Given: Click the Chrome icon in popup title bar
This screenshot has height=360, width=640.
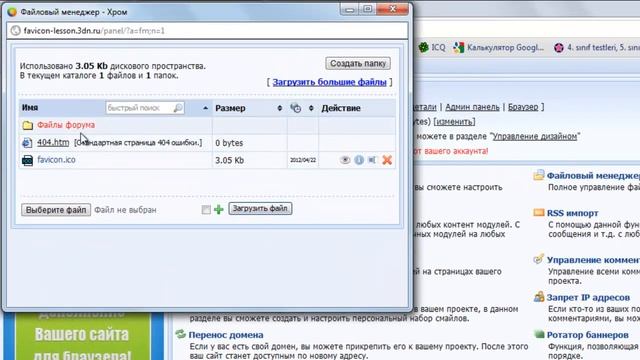Looking at the screenshot, I should coord(12,12).
